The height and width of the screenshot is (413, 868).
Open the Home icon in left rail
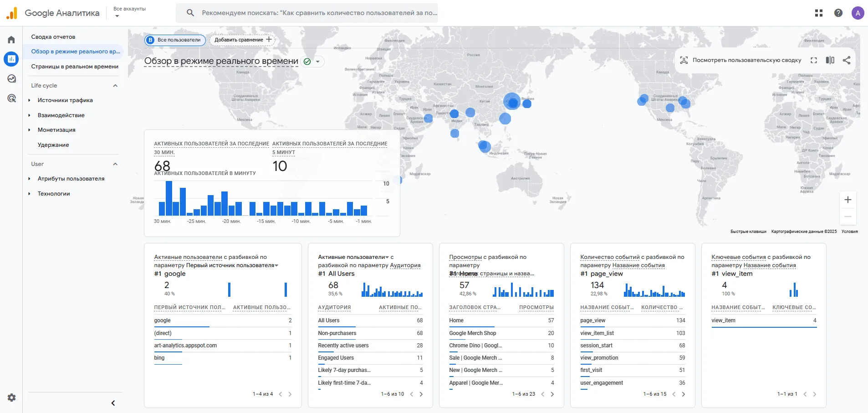pos(11,40)
